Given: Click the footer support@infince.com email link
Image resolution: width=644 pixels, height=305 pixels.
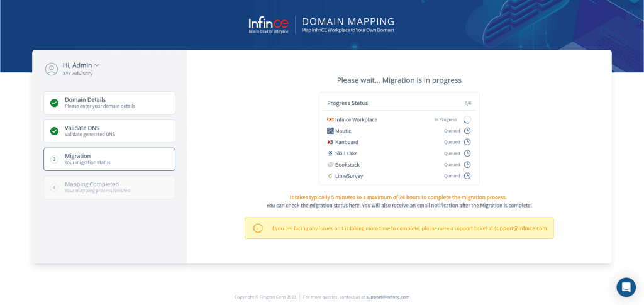Looking at the screenshot, I should 387,297.
